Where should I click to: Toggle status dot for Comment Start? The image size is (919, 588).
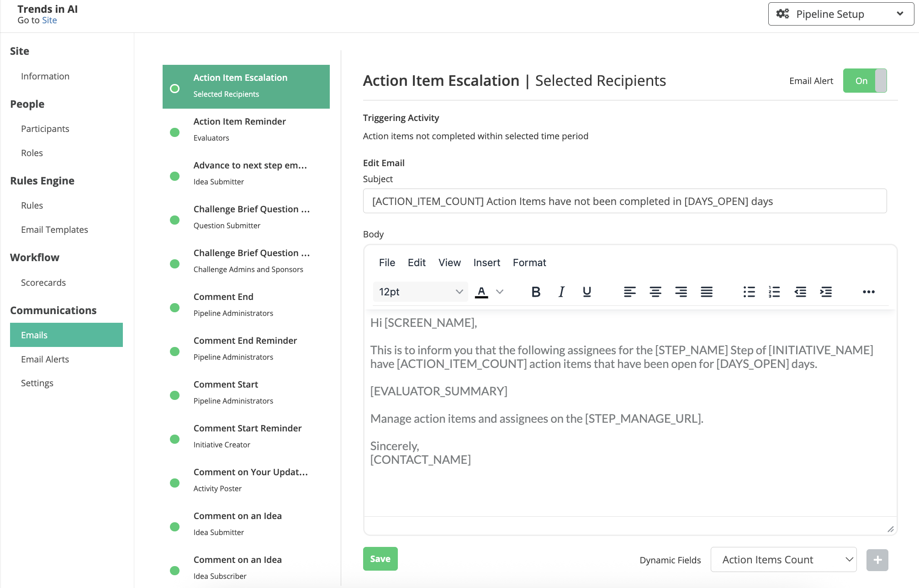(174, 395)
